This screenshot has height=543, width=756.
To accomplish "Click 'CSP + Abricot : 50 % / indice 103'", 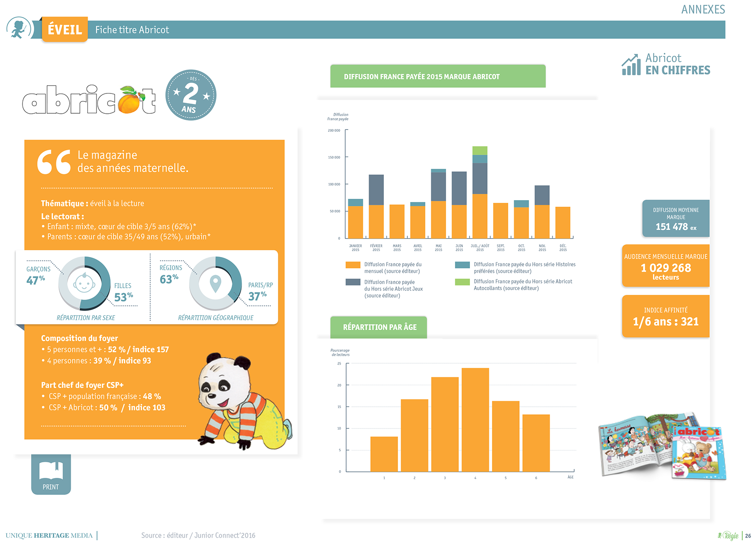I will [104, 408].
